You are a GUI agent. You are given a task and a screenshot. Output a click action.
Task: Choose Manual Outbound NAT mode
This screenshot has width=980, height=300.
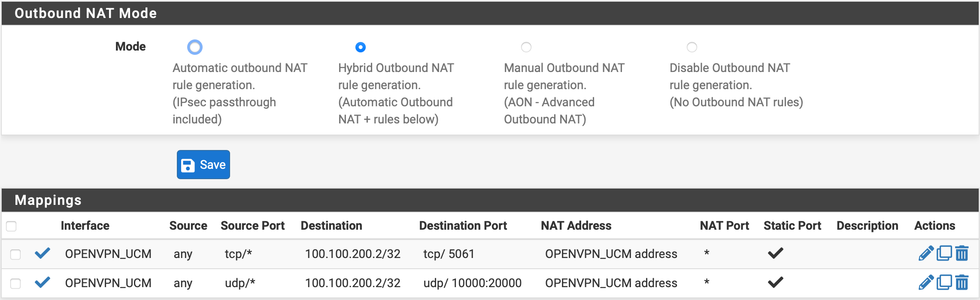pos(526,47)
